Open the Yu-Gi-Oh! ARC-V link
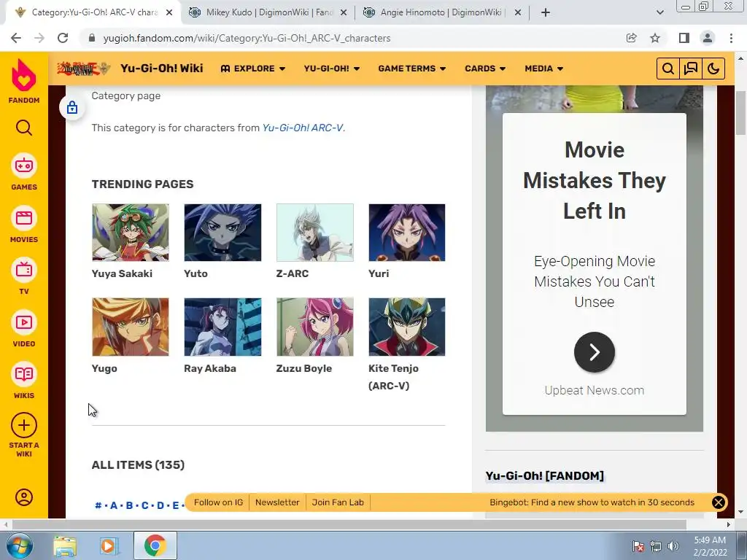Viewport: 747px width, 560px height. (303, 128)
